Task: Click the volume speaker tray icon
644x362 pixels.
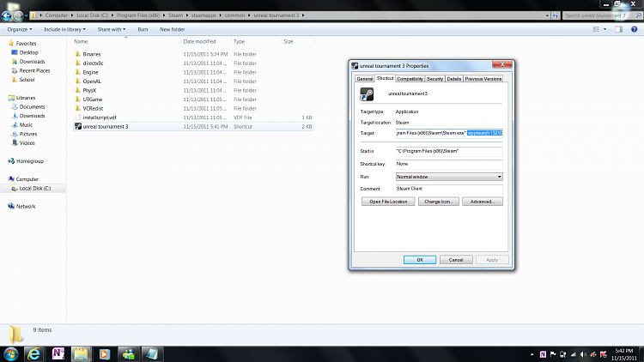Action: (583, 354)
